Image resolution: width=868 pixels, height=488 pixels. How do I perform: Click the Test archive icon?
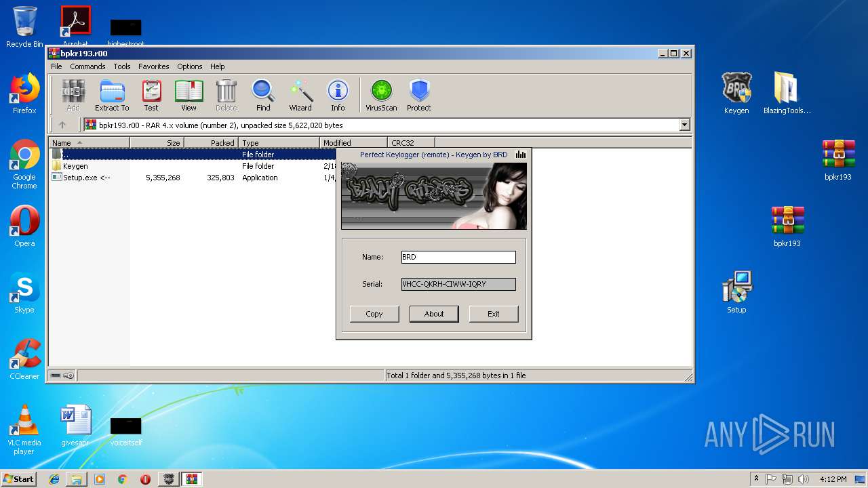point(151,95)
